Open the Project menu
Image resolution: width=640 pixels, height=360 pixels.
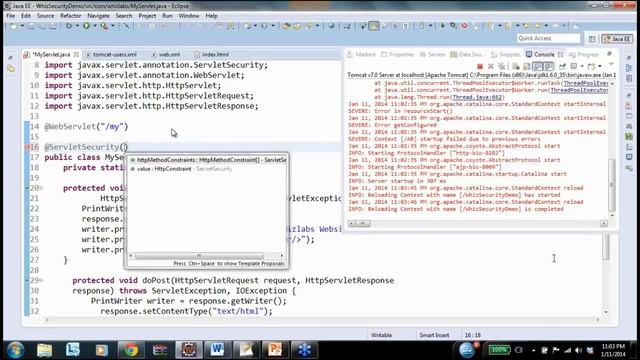tap(147, 16)
